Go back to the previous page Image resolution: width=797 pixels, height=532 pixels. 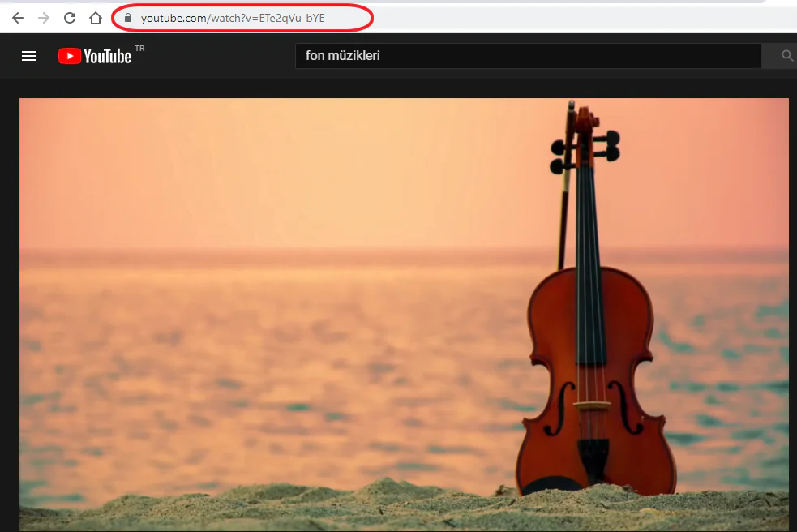tap(18, 18)
